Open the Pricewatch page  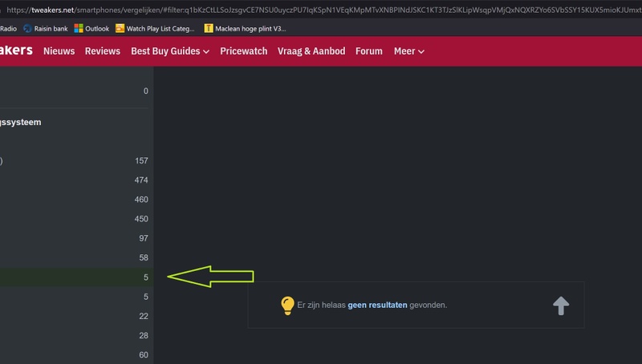(244, 51)
